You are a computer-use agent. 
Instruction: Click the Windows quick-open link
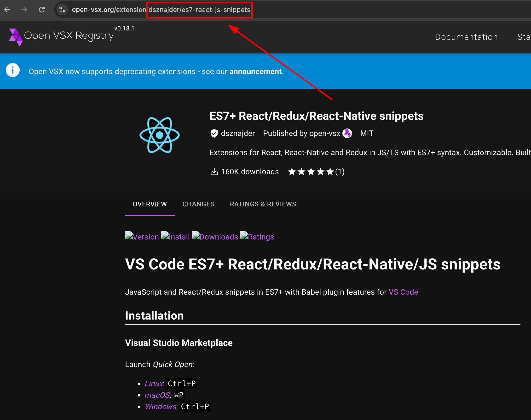click(160, 407)
